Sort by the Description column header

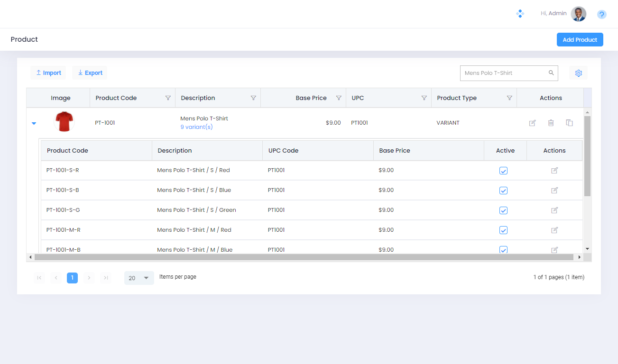[x=198, y=98]
